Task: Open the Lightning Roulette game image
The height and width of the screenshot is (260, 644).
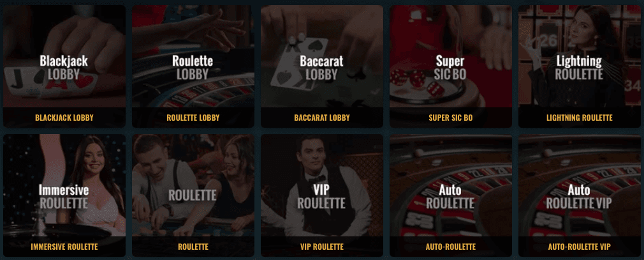Action: tap(580, 56)
